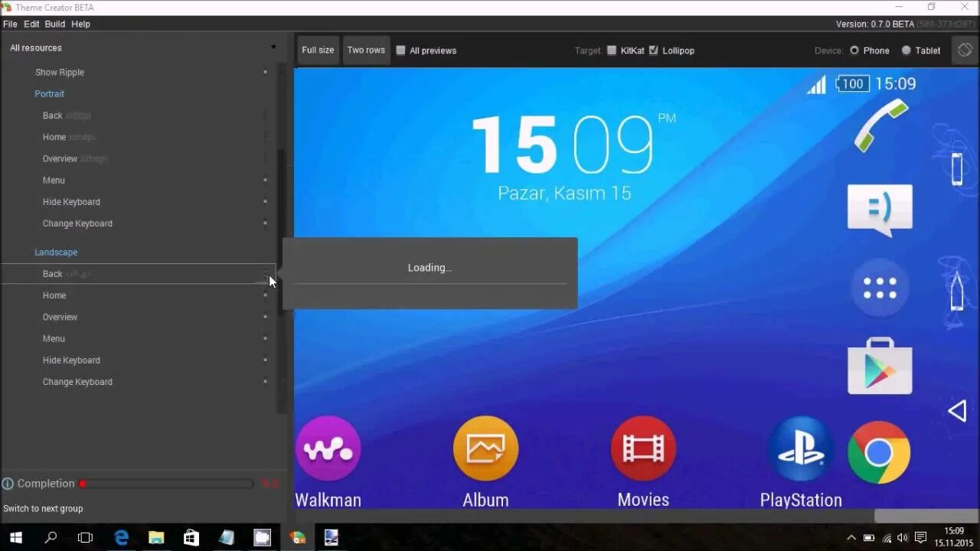Open the All resources dropdown
Viewport: 980px width, 551px height.
(273, 47)
